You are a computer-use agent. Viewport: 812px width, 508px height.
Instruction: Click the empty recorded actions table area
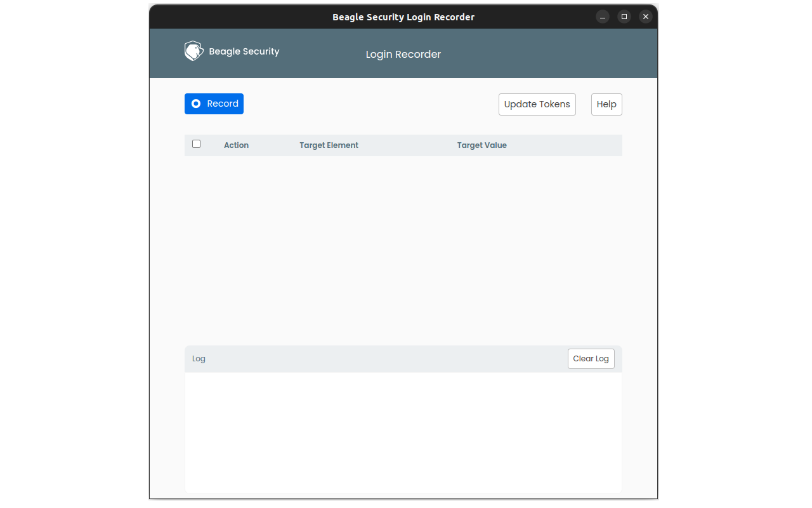click(403, 248)
